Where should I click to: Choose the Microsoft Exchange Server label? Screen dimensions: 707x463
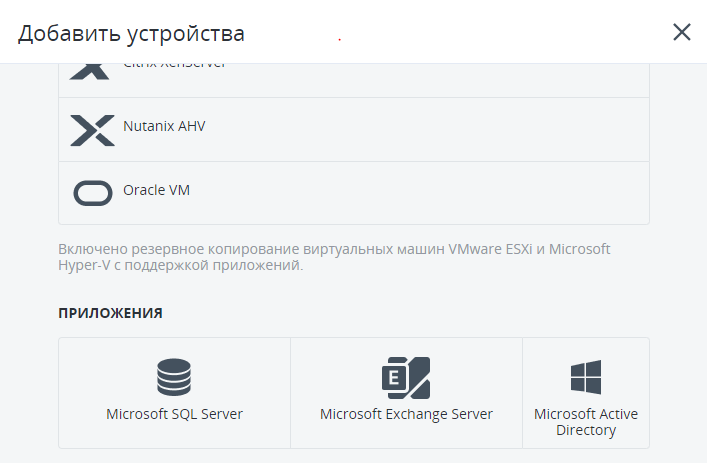pyautogui.click(x=406, y=414)
